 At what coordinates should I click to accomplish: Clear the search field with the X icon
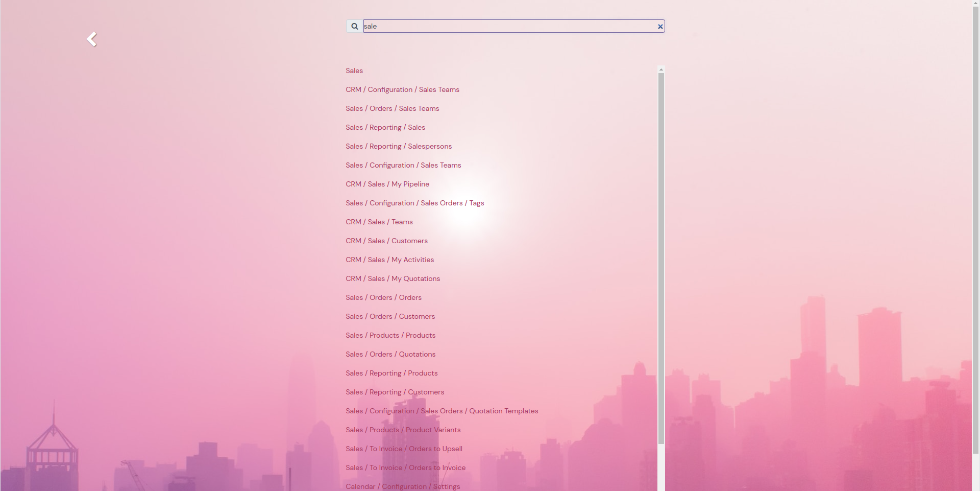[x=660, y=26]
